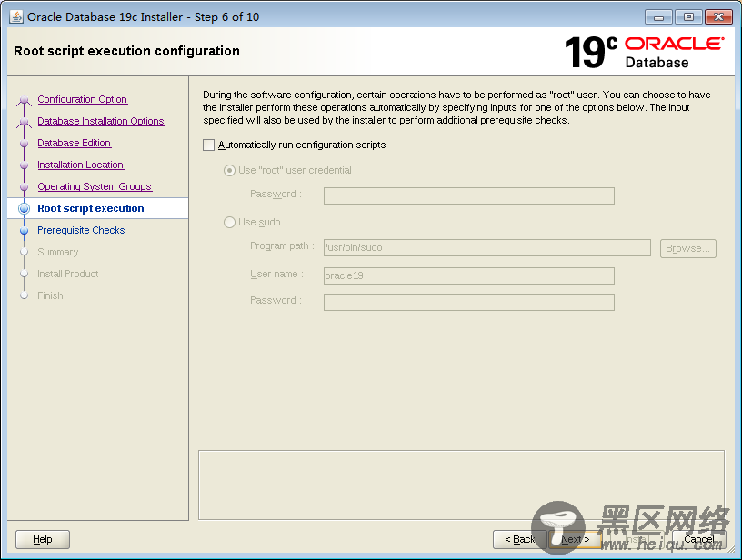Click the Browse... button

pyautogui.click(x=688, y=248)
